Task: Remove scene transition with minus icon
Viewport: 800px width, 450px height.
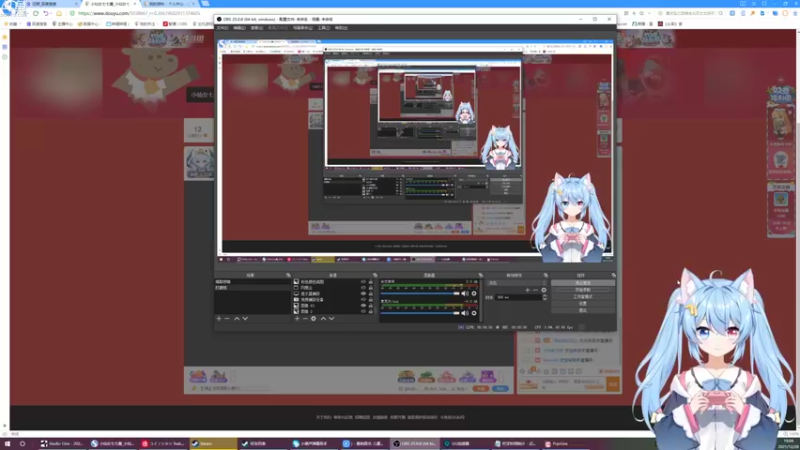Action: (x=535, y=290)
